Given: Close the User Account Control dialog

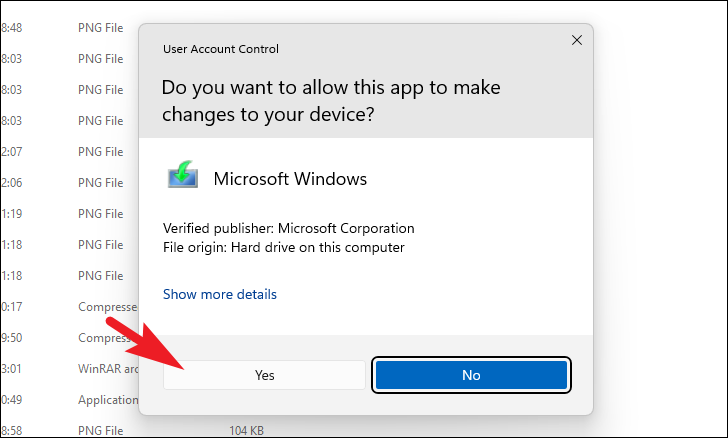Looking at the screenshot, I should (577, 40).
